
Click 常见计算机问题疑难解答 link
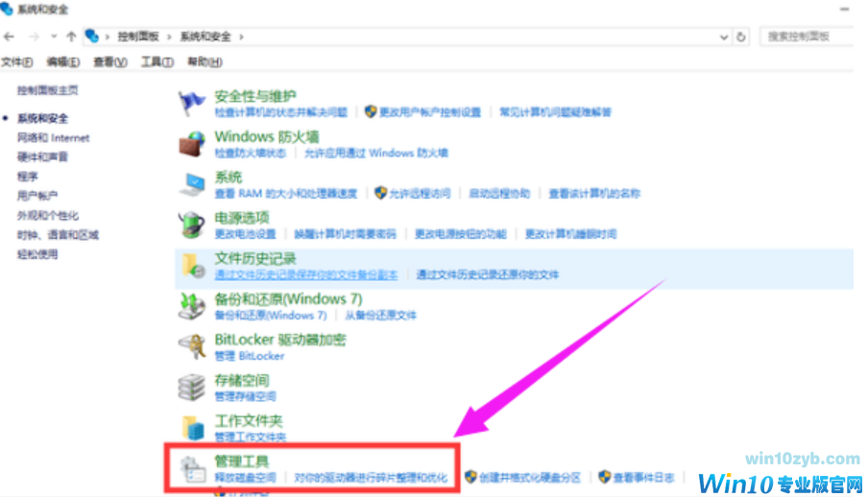(x=555, y=112)
